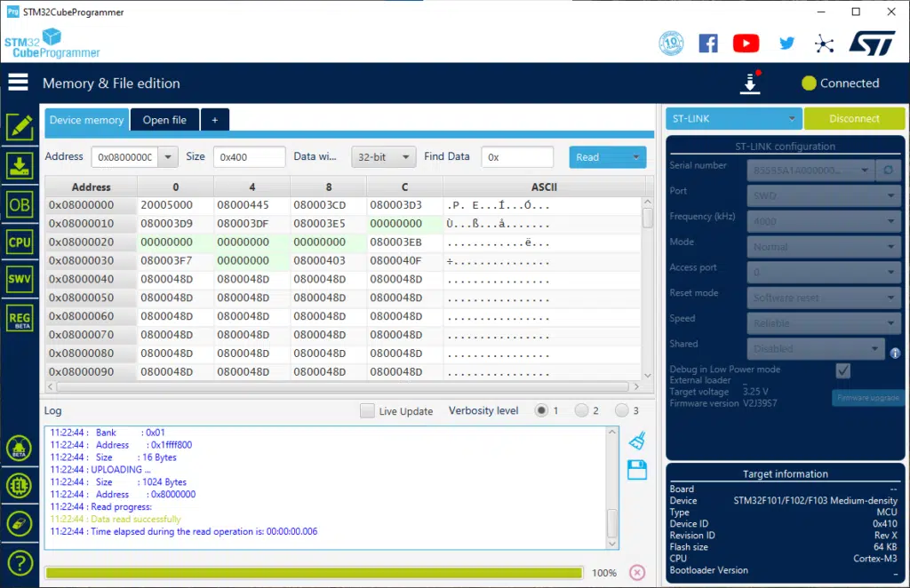Screen dimensions: 910x588
Task: Expand the Address dropdown arrow
Action: pyautogui.click(x=168, y=157)
